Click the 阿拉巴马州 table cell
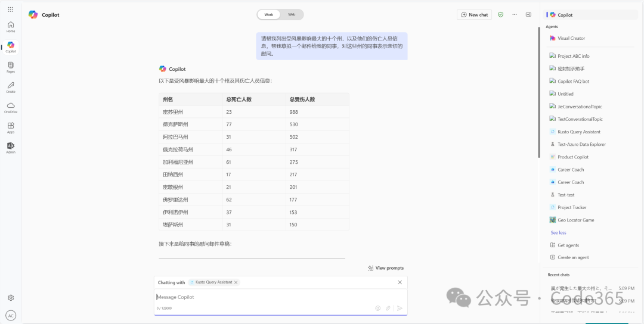 point(191,137)
